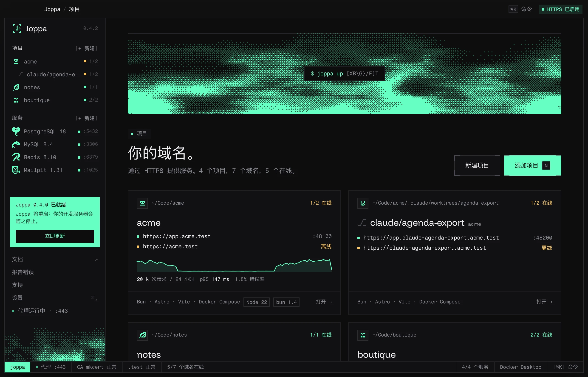Click the ⌘K shortcut badge in top bar

coord(513,9)
